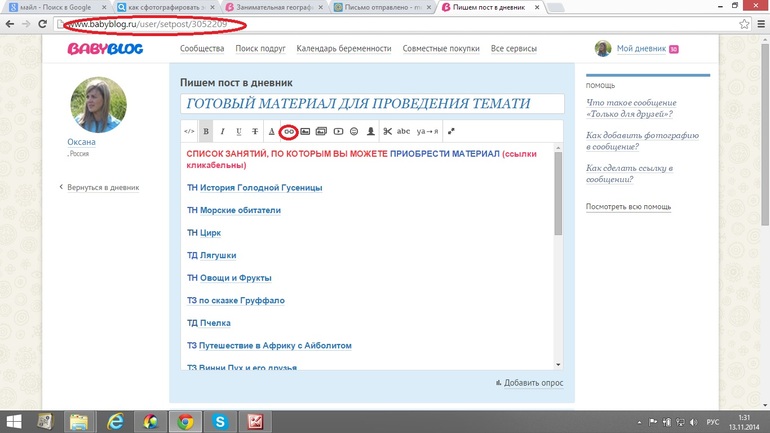The image size is (770, 433).
Task: Click Добавить опрос
Action: pyautogui.click(x=533, y=383)
